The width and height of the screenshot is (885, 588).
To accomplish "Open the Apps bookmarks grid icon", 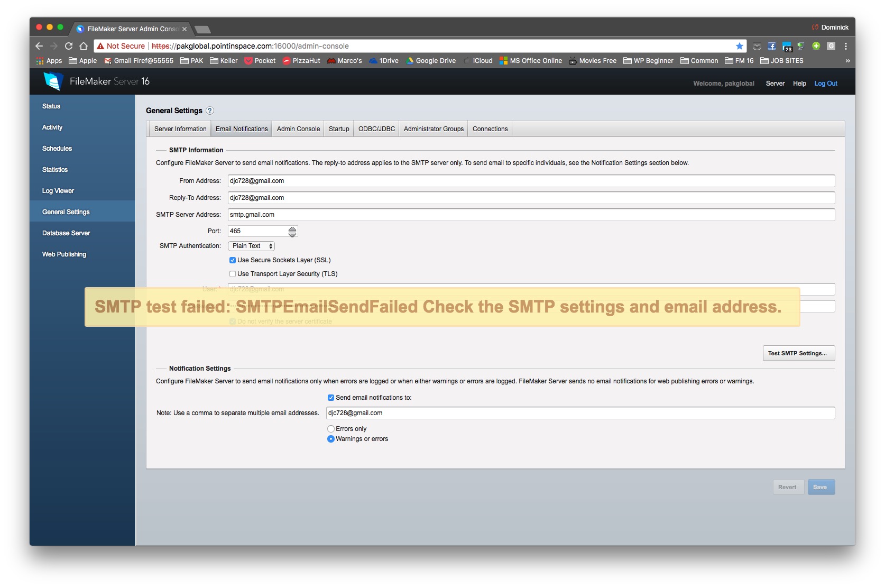I will pos(40,61).
